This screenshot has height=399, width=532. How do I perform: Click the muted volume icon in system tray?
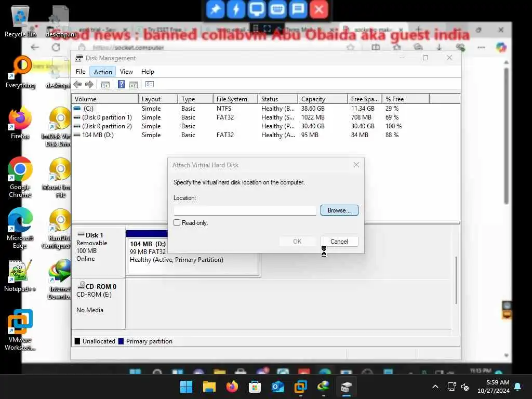465,387
